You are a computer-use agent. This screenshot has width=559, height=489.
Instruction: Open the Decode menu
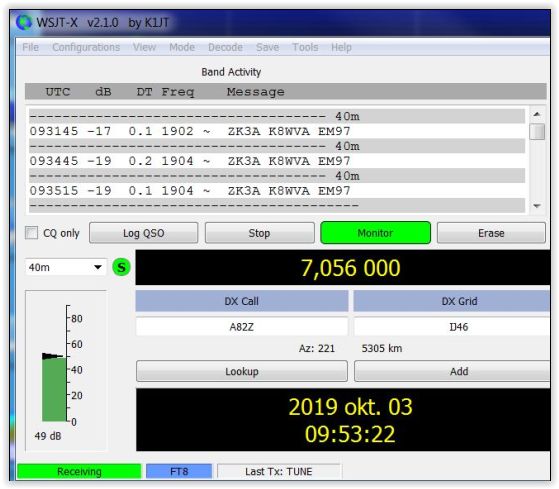(225, 47)
